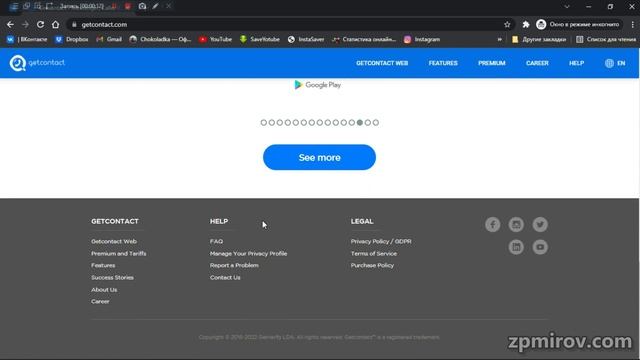Click the Getcontact logo in the header

click(x=37, y=63)
